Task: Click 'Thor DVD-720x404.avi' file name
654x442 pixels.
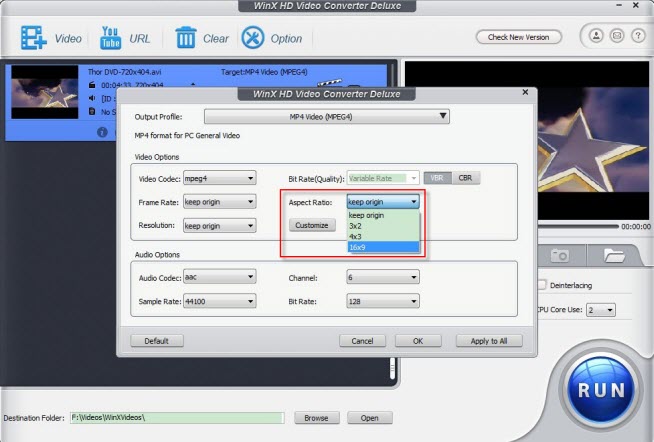Action: point(124,72)
